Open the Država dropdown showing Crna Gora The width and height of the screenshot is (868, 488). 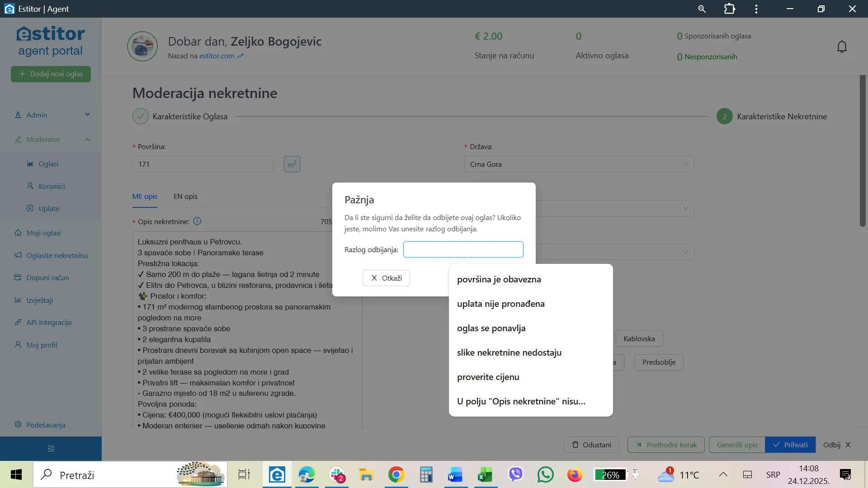[579, 164]
